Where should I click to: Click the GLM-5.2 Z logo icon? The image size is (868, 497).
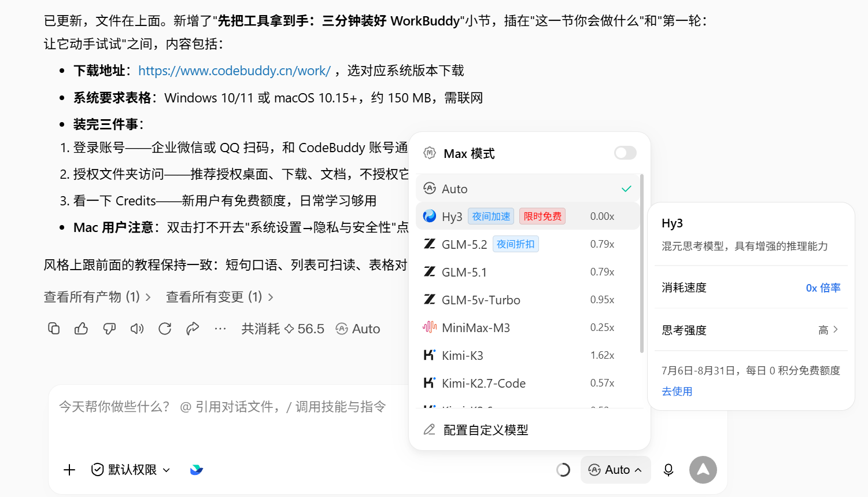pyautogui.click(x=430, y=244)
